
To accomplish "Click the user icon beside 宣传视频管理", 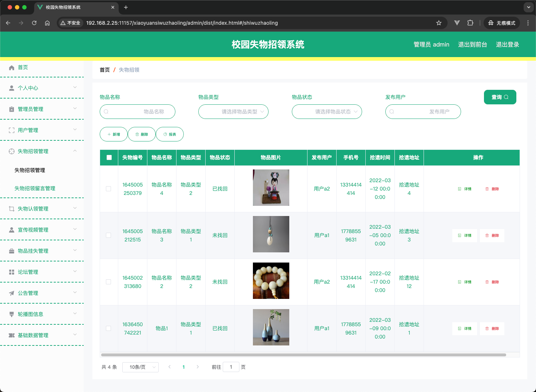I will [12, 230].
